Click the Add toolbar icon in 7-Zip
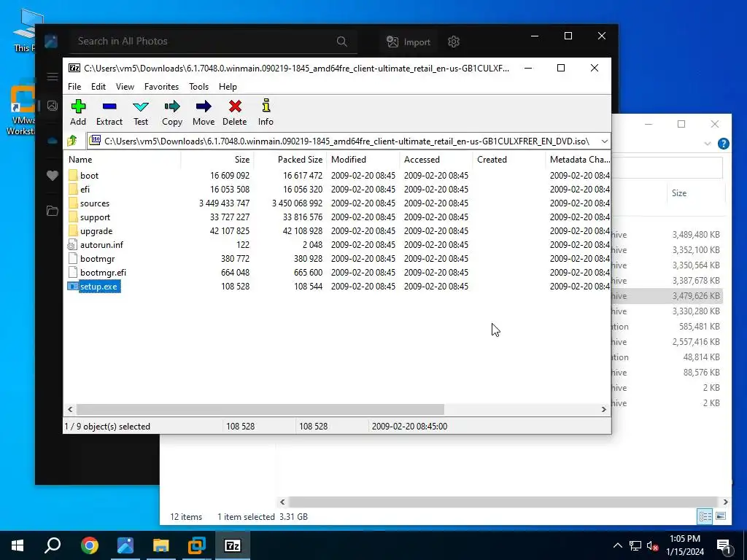This screenshot has height=560, width=747. (78, 106)
